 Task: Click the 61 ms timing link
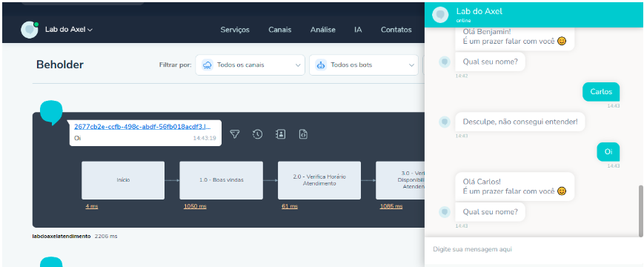point(290,206)
